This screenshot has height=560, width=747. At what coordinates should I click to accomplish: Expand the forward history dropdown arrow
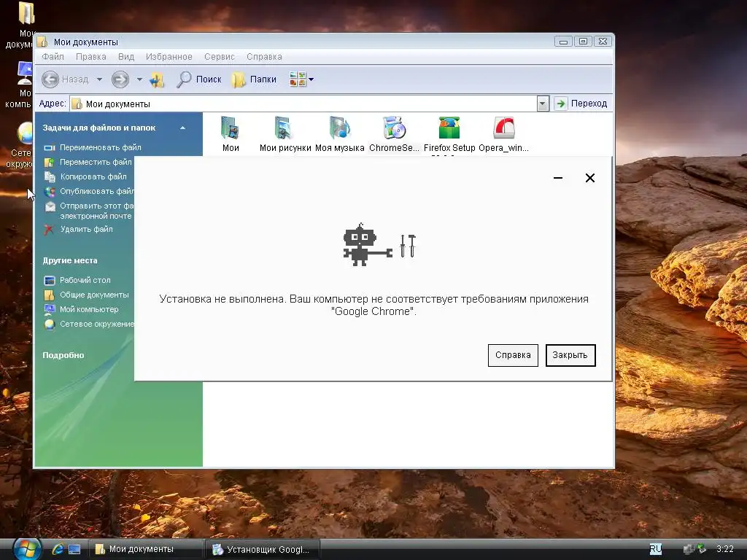tap(139, 79)
